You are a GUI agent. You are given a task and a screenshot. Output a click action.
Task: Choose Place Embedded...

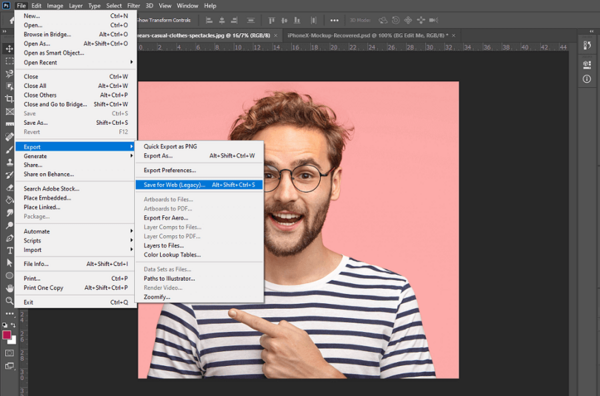coord(76,198)
